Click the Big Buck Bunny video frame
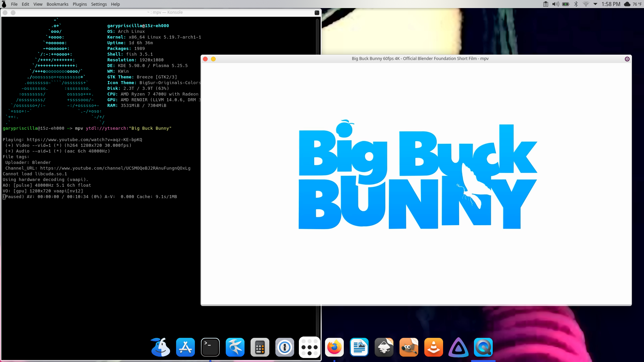The width and height of the screenshot is (644, 362). click(x=416, y=184)
